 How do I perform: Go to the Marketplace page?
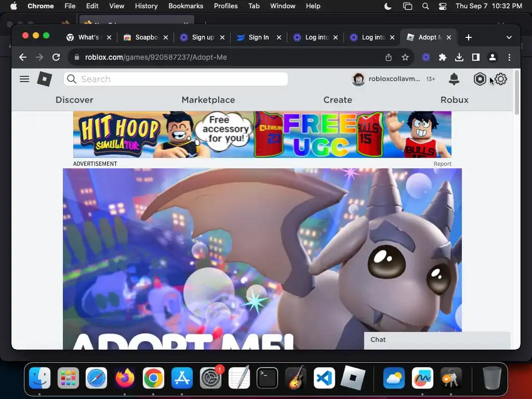(x=208, y=100)
